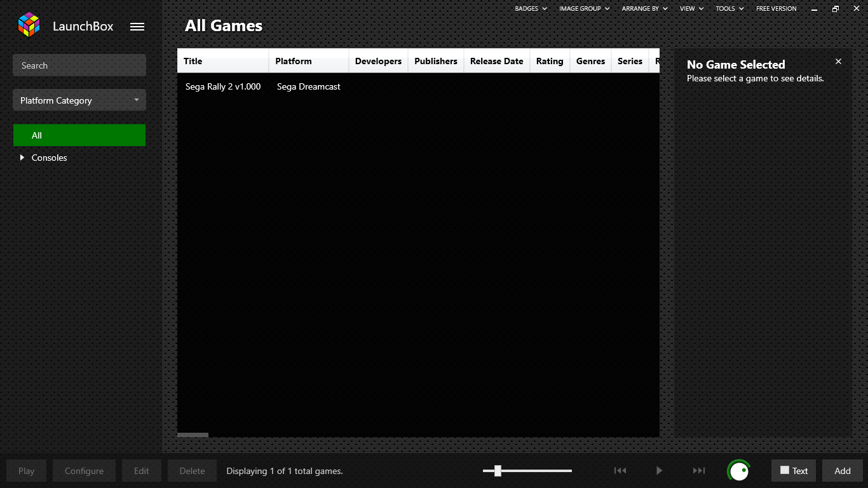Screen dimensions: 868x488
Task: Sort by the Platform column header
Action: 309,61
